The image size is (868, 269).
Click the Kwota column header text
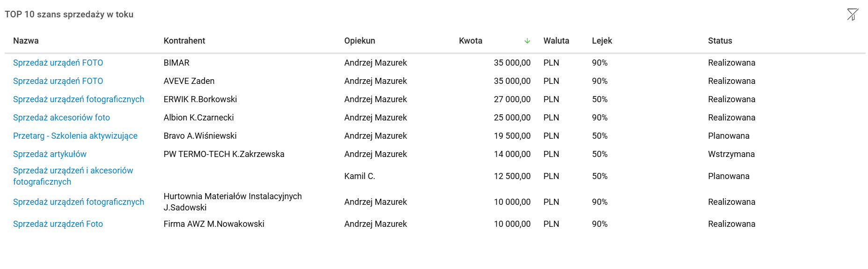click(471, 41)
